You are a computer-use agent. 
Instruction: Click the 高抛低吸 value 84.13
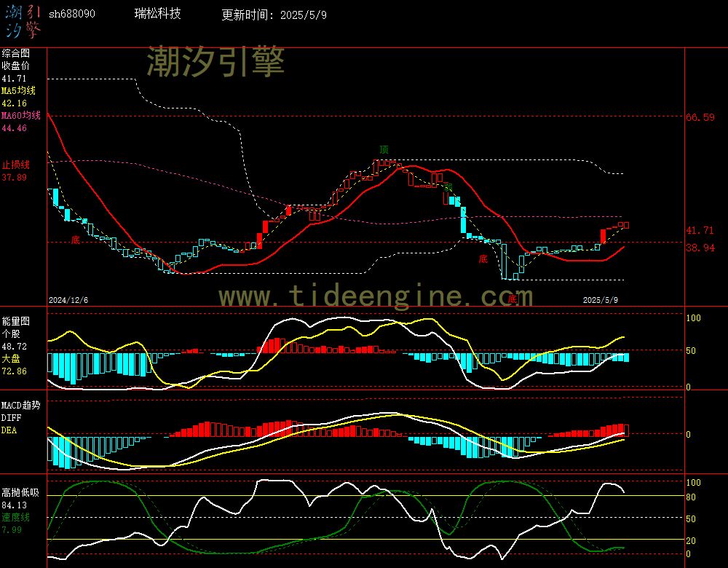[14, 505]
